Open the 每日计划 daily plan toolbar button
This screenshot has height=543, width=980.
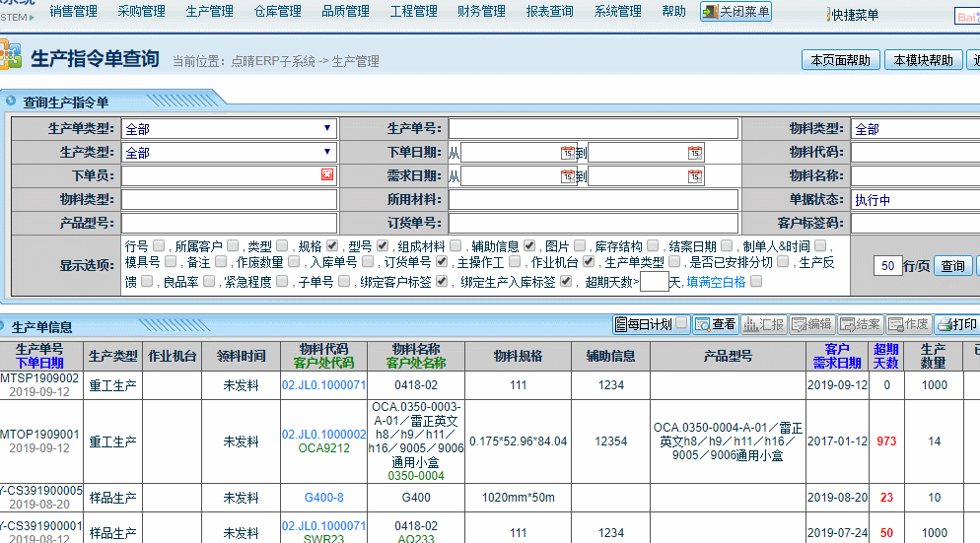pos(651,324)
